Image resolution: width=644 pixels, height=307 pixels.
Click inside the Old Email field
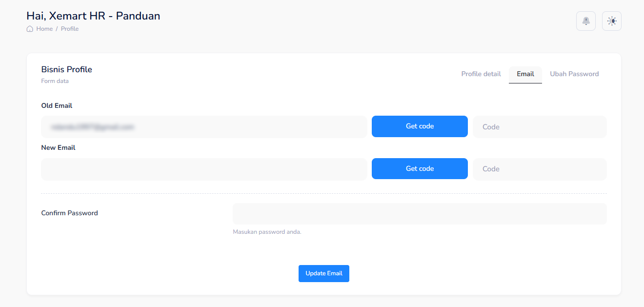(x=204, y=126)
